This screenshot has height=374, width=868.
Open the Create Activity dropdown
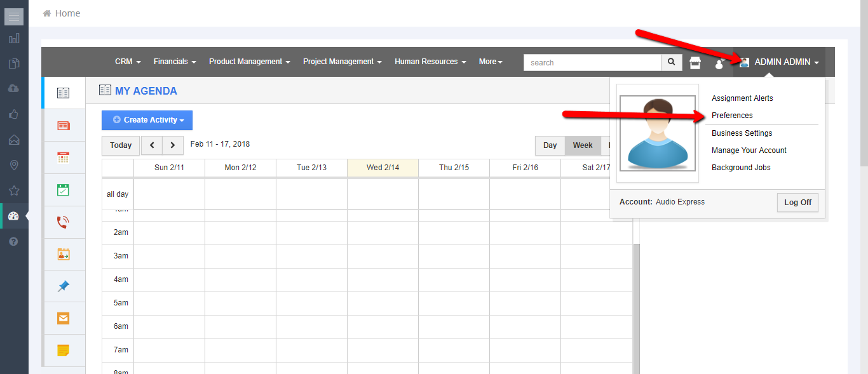coord(147,120)
